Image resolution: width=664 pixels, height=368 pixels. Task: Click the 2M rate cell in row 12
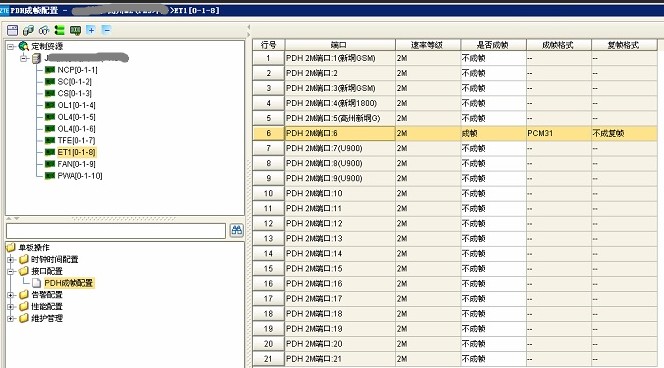[428, 224]
